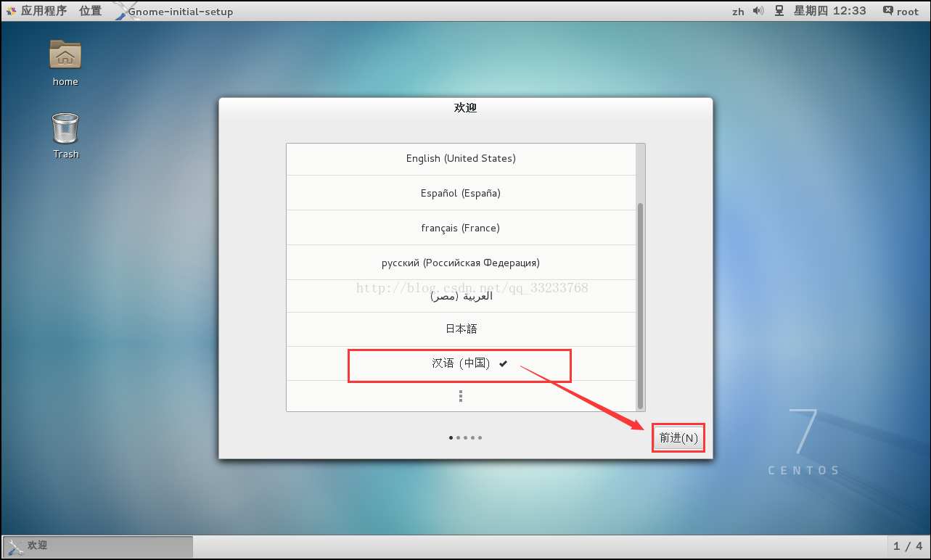This screenshot has width=931, height=560.
Task: Click the language list vertical scrollbar
Action: click(640, 305)
